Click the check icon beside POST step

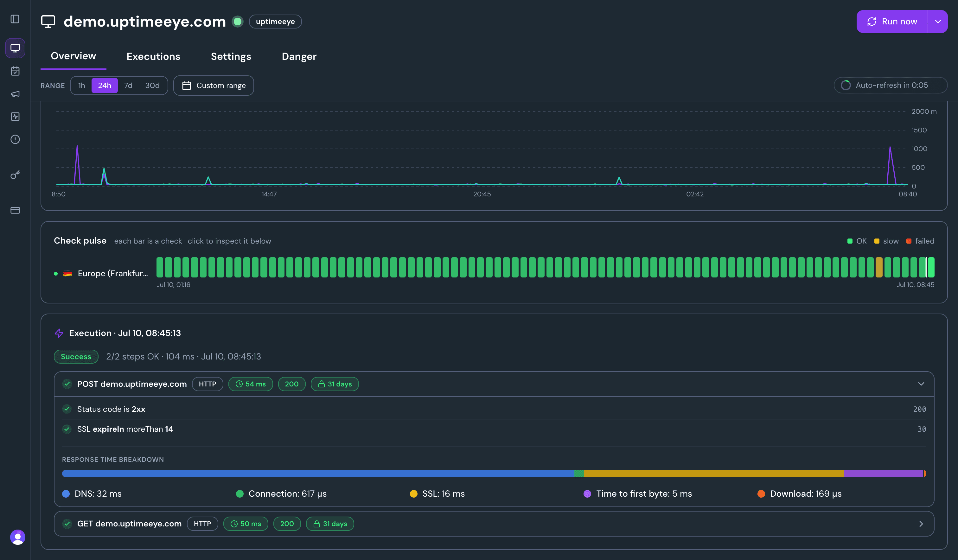click(67, 384)
